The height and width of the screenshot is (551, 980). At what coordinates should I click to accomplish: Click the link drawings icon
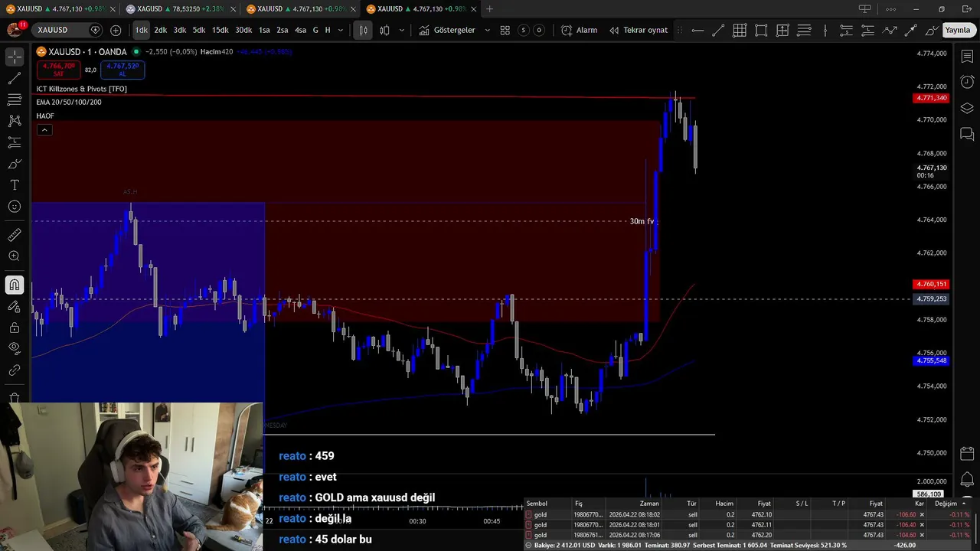pyautogui.click(x=15, y=370)
